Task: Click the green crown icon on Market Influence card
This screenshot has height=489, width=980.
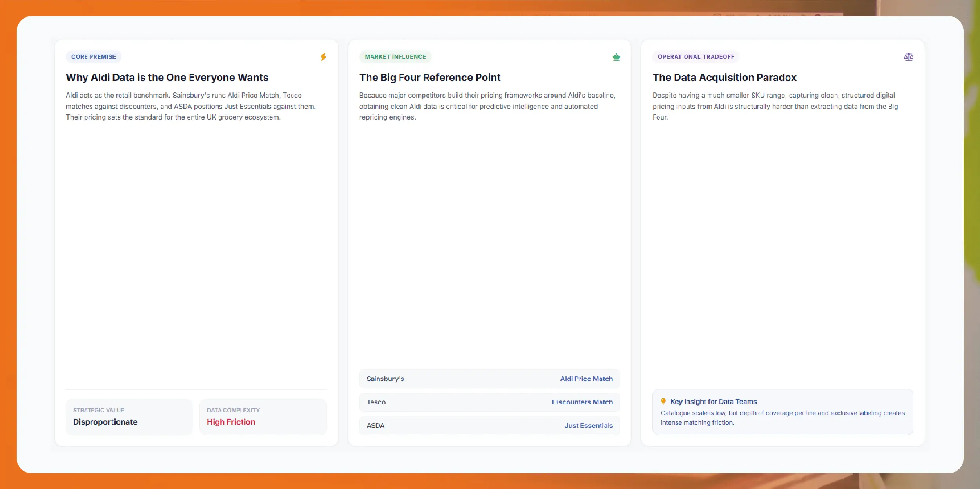Action: click(x=616, y=57)
